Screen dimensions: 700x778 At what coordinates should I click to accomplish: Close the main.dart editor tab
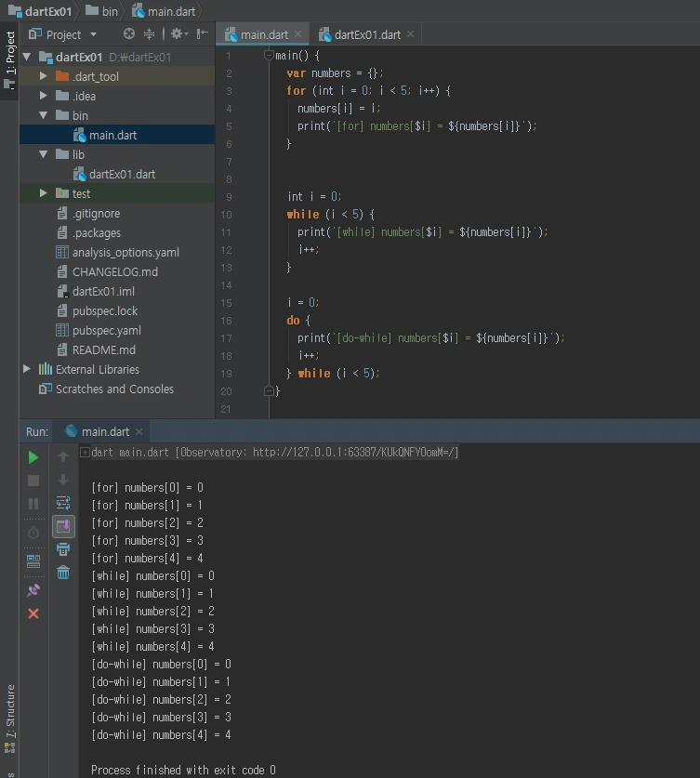(x=297, y=33)
